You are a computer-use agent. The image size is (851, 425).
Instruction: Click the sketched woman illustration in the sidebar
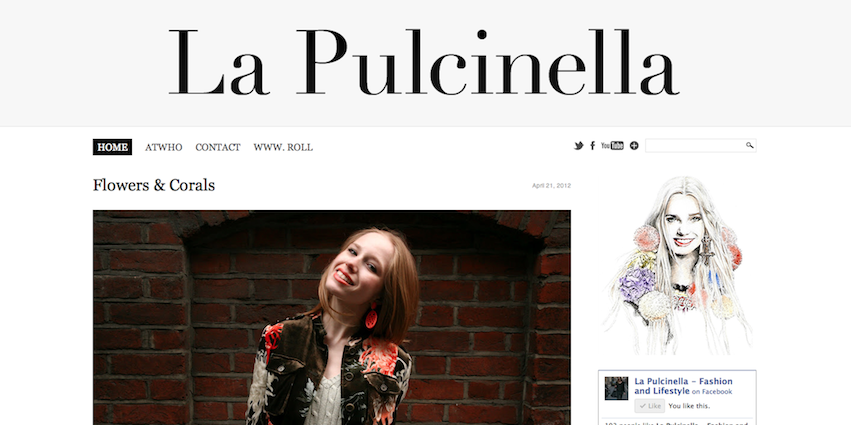[677, 265]
